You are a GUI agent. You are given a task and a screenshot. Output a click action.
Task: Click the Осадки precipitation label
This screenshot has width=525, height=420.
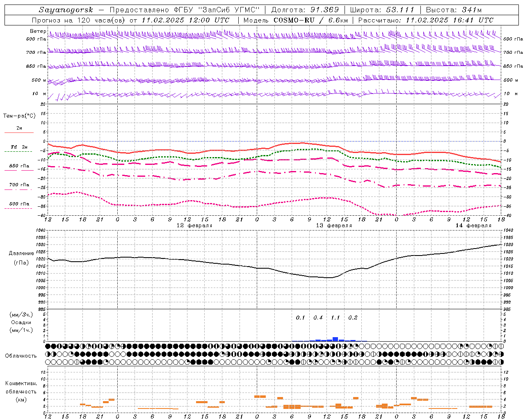(21, 322)
